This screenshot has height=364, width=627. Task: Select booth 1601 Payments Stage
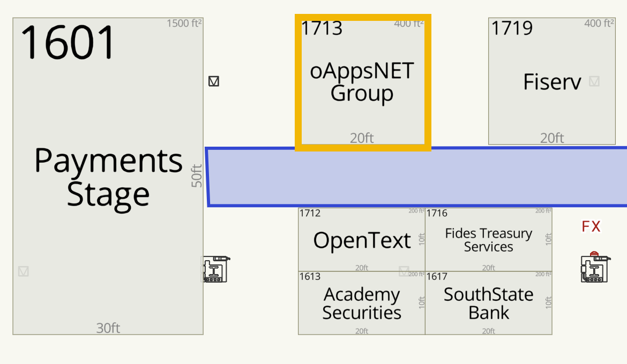[x=108, y=176]
